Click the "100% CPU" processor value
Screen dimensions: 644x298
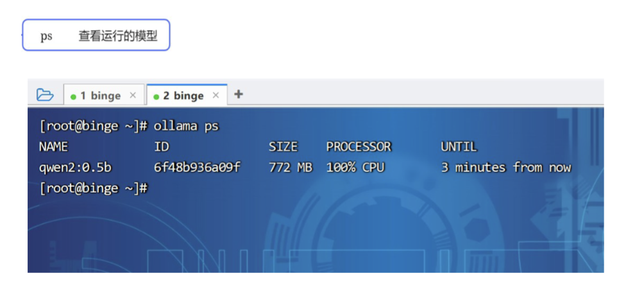pyautogui.click(x=355, y=168)
